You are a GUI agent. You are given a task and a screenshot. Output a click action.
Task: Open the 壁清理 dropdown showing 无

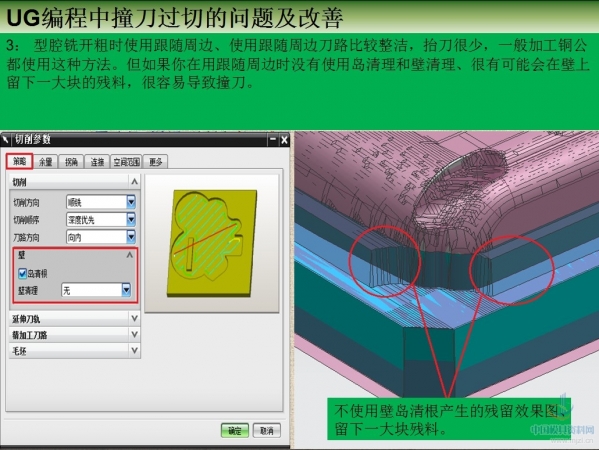96,290
